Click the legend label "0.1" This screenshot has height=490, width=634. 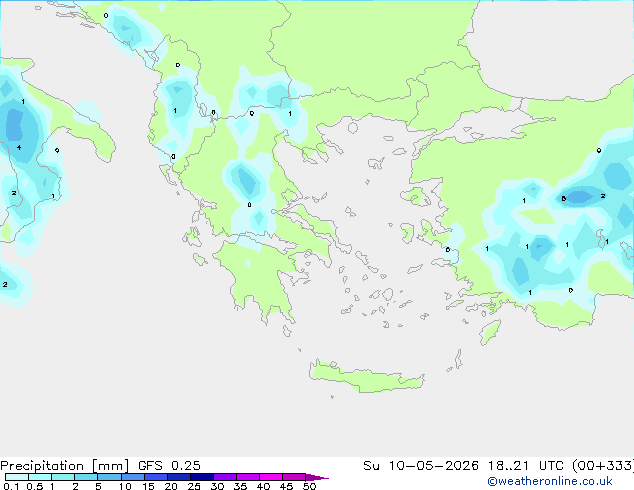[11, 486]
